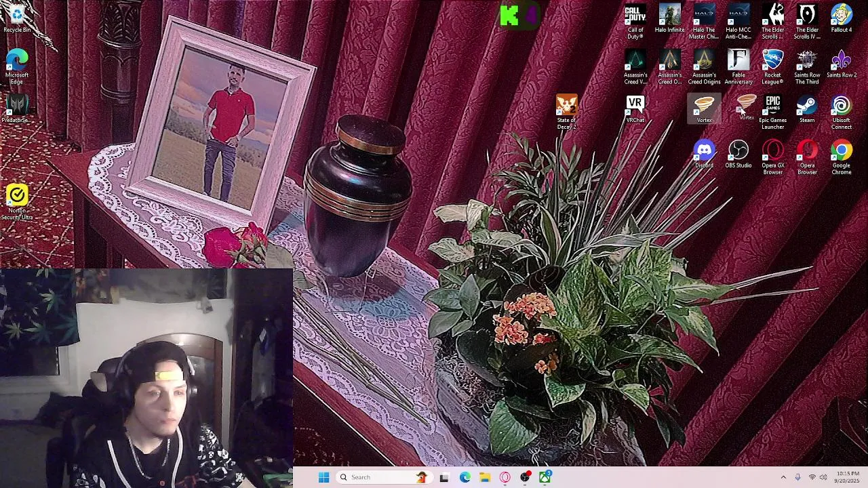Open the PredatorSense desktop shortcut
868x488 pixels.
pos(17,110)
